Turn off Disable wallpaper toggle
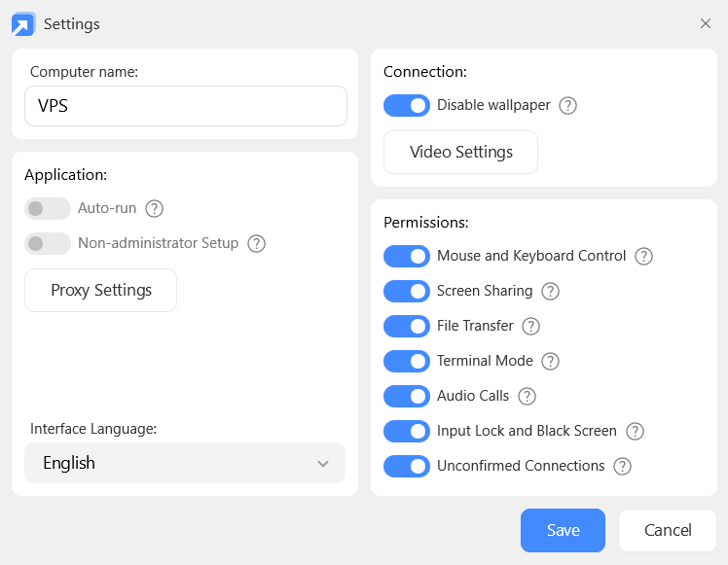The height and width of the screenshot is (565, 728). [x=407, y=105]
